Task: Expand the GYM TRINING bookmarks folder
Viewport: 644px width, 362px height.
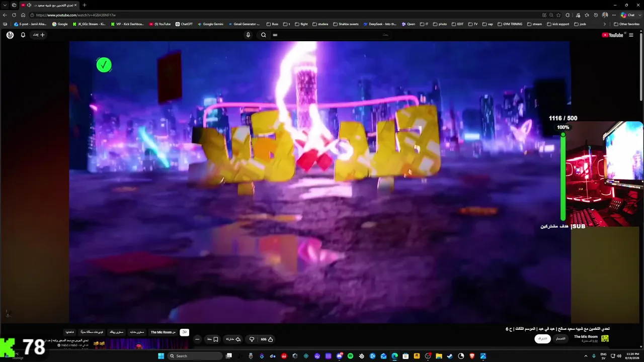Action: tap(510, 24)
